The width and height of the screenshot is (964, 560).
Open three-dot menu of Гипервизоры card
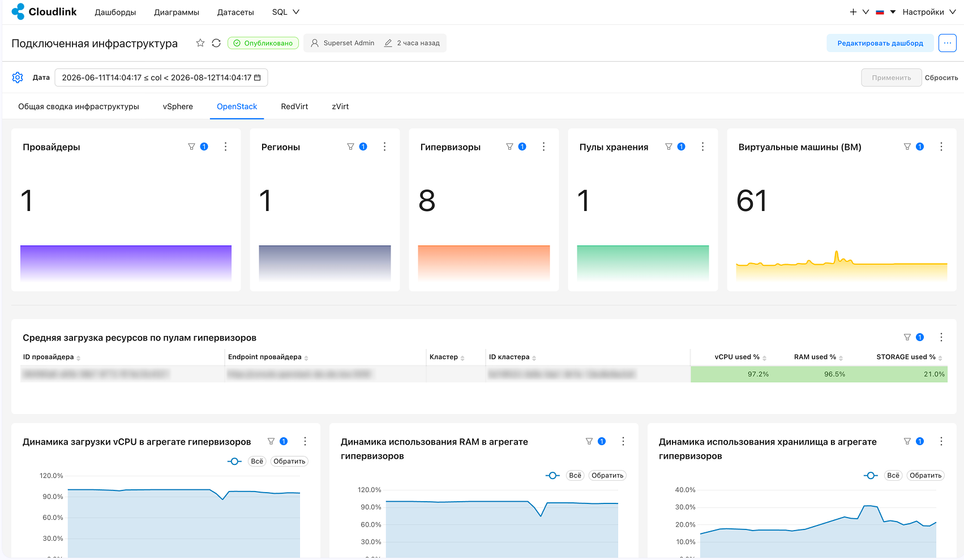point(543,147)
